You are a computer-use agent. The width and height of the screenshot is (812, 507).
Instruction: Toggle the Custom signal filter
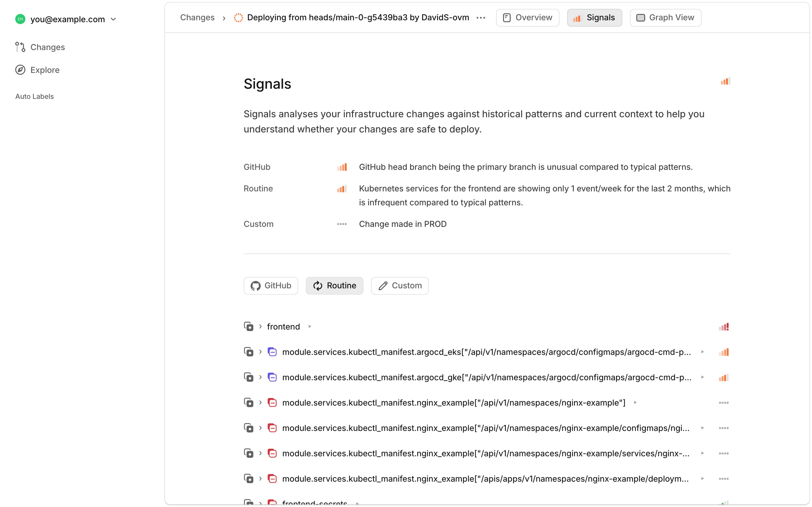(x=399, y=286)
